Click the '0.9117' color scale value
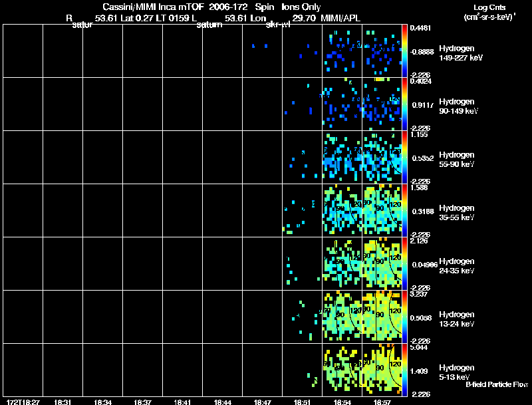The image size is (532, 405). pos(423,105)
